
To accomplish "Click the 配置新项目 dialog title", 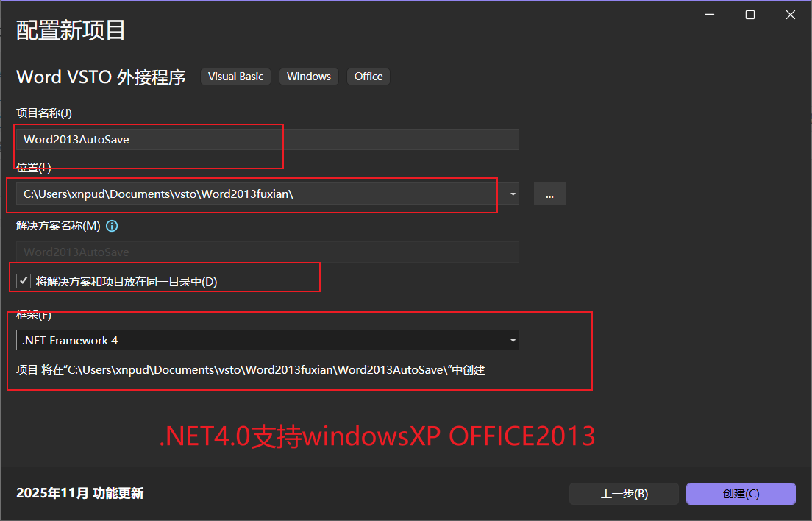I will pyautogui.click(x=70, y=29).
